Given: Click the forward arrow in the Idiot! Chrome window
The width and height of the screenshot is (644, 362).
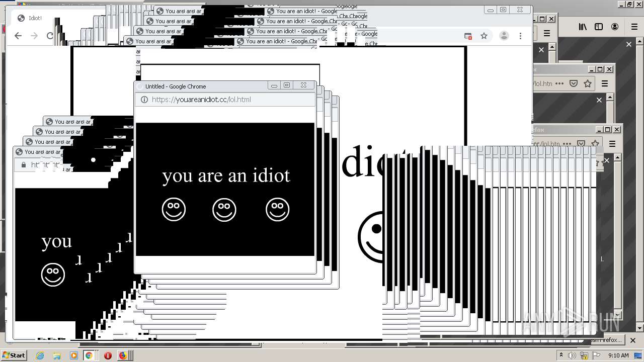Looking at the screenshot, I should tap(34, 36).
